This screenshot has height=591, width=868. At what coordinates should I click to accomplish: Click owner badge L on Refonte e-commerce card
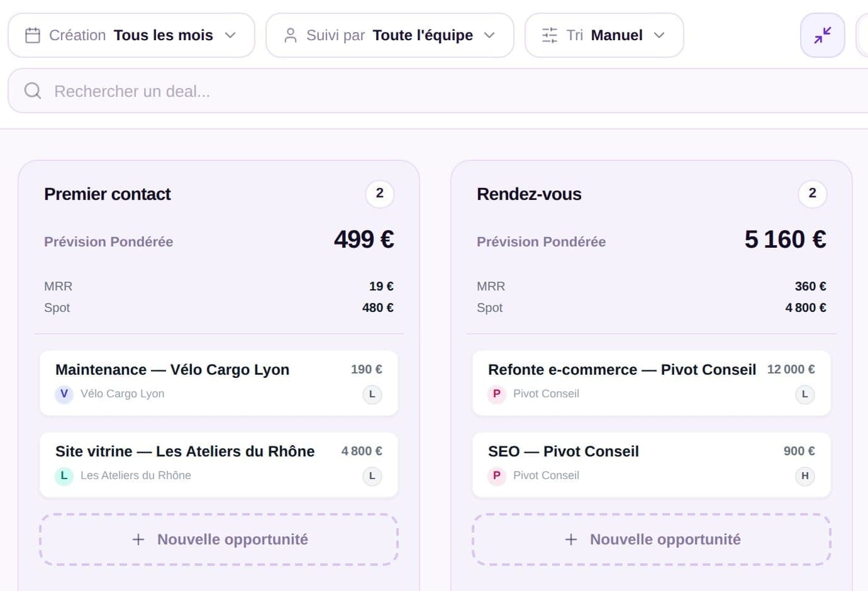(805, 394)
